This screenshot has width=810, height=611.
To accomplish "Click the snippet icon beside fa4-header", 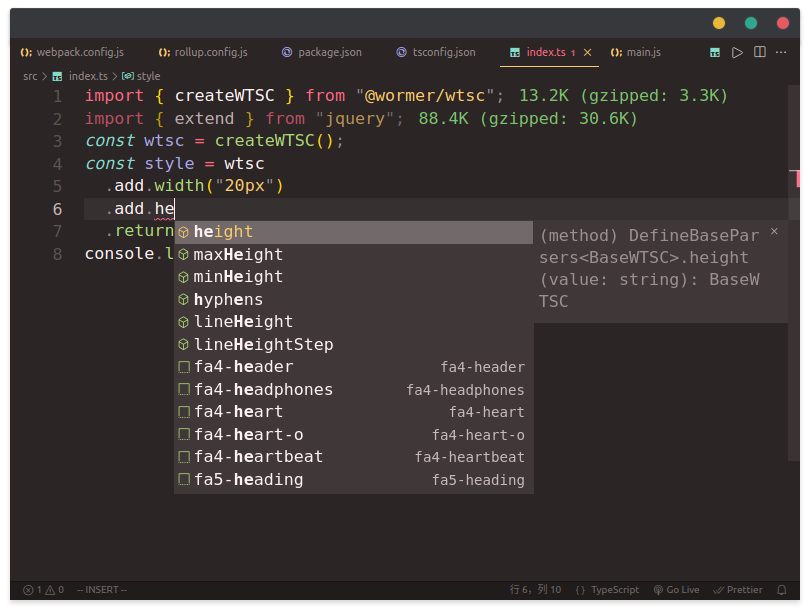I will tap(183, 367).
